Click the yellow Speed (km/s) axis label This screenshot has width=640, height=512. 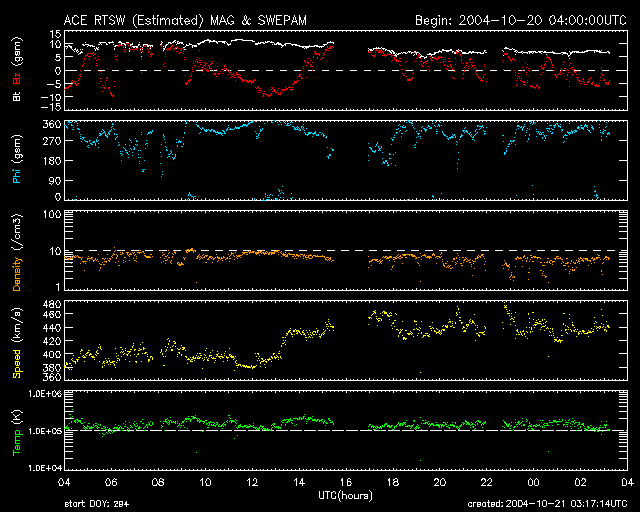pyautogui.click(x=17, y=340)
